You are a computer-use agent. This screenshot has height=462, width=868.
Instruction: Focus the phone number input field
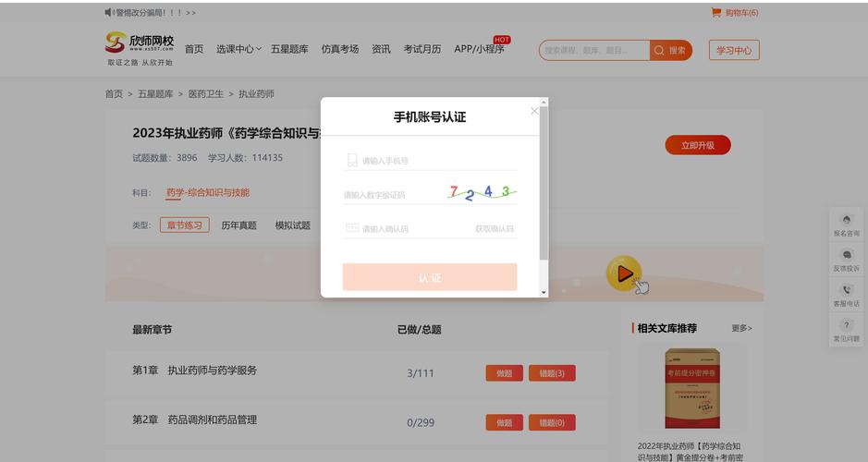click(x=430, y=161)
